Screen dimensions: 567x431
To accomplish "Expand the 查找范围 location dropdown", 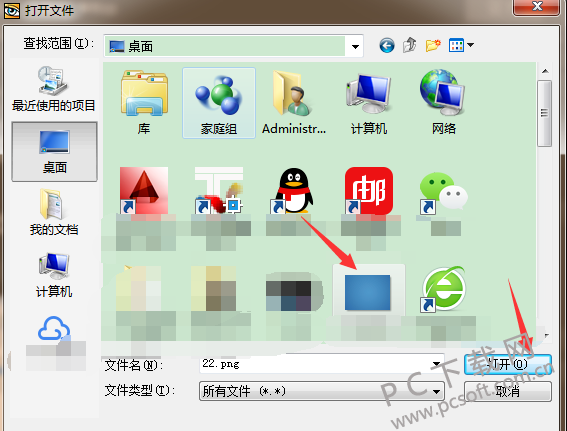I will tap(355, 46).
